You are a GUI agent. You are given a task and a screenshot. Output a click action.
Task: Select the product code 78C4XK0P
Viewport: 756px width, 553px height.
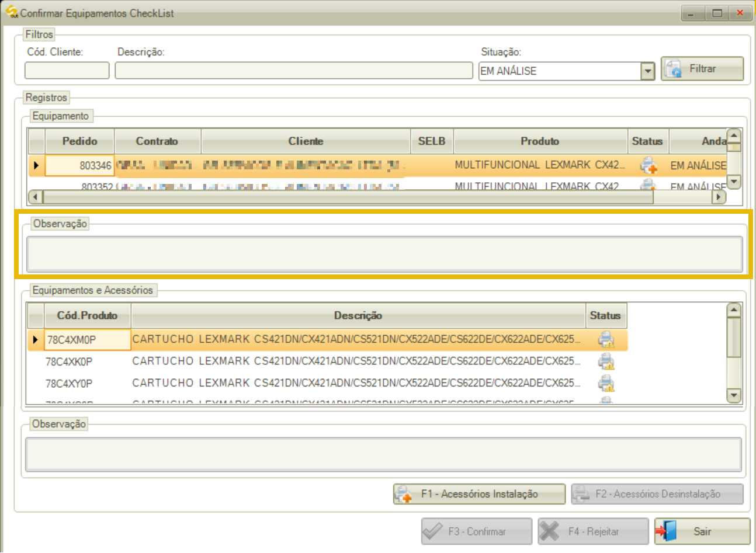pyautogui.click(x=87, y=361)
